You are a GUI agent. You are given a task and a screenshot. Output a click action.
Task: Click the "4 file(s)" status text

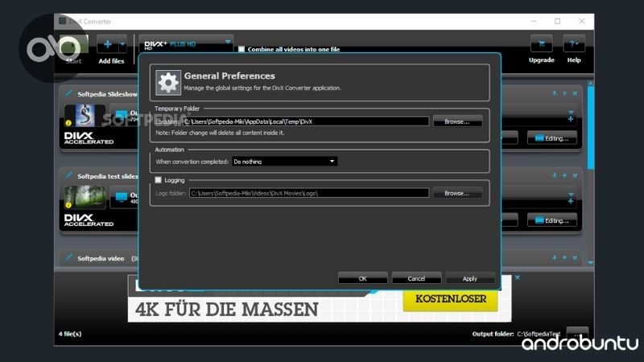(70, 334)
